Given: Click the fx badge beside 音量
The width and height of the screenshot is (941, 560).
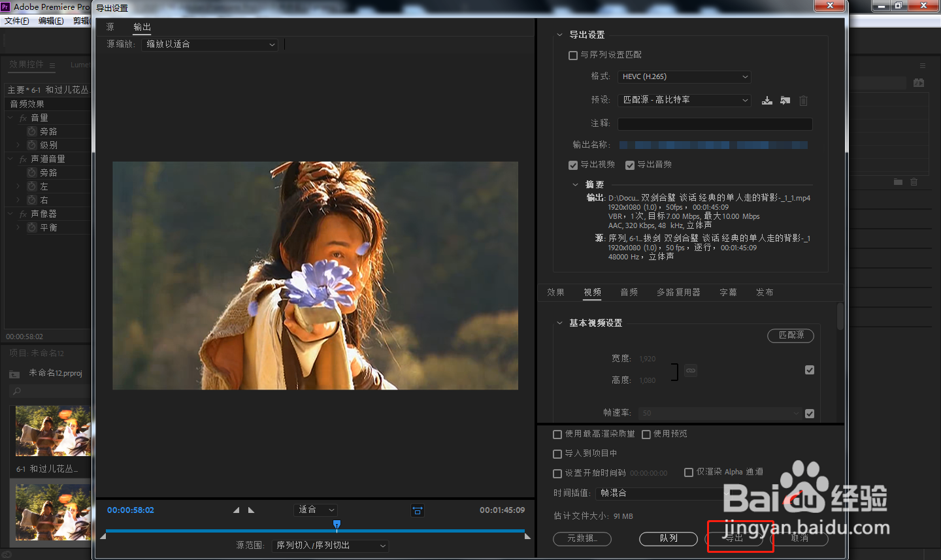Looking at the screenshot, I should click(23, 118).
